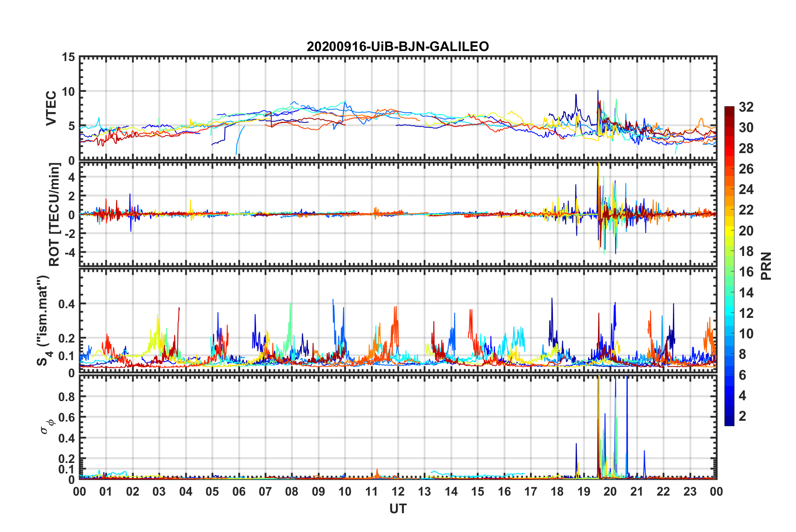Click ROT y-axis tick -4
Viewport: 796px width, 532px height.
click(70, 252)
